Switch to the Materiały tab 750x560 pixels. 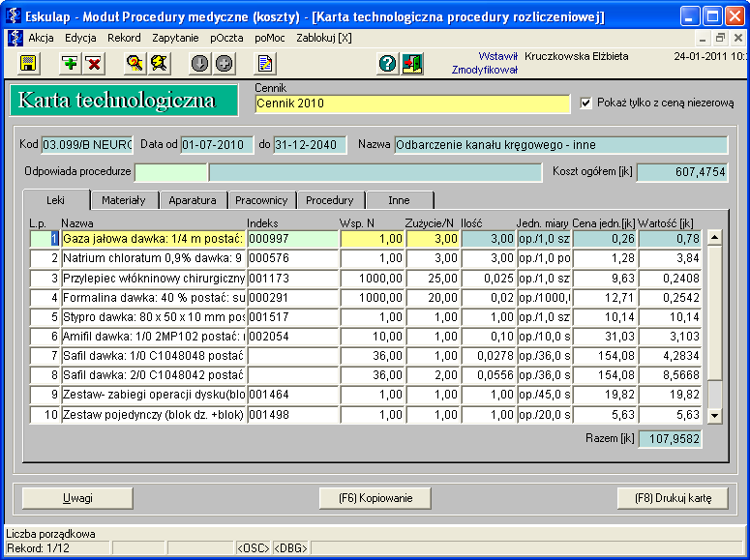click(124, 200)
